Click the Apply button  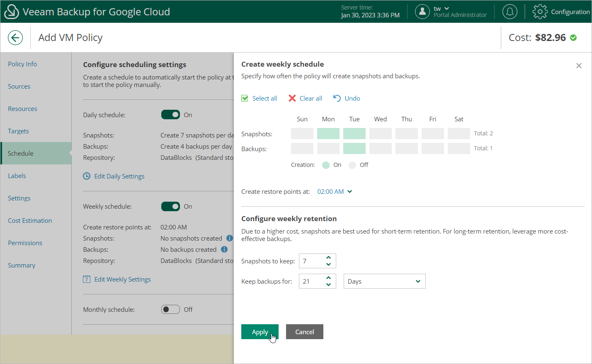point(260,332)
